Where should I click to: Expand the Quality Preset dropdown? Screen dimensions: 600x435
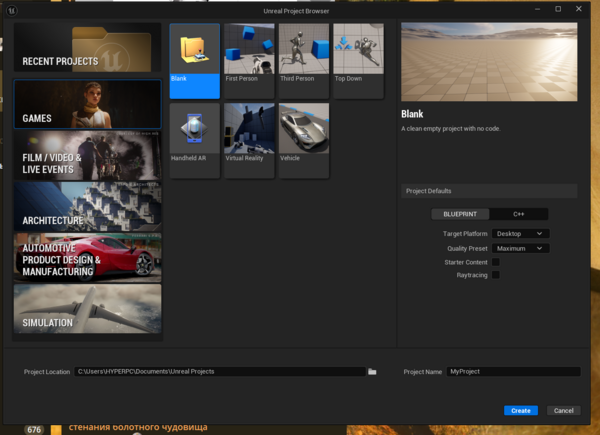coord(520,248)
